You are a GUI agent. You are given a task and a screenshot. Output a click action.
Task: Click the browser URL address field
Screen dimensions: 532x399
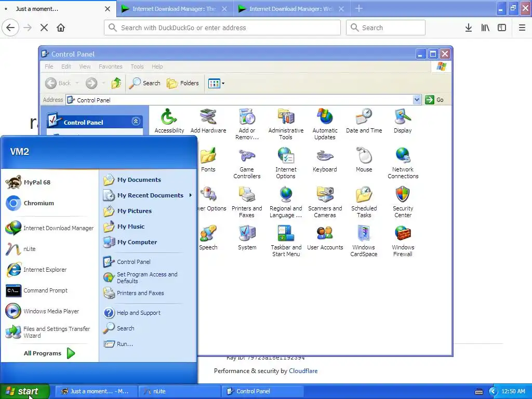point(222,28)
